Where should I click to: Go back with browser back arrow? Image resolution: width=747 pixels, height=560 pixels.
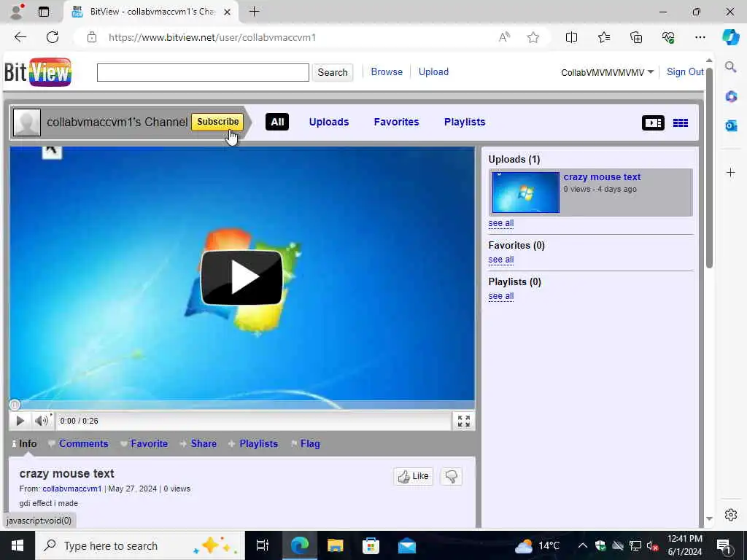pyautogui.click(x=20, y=37)
